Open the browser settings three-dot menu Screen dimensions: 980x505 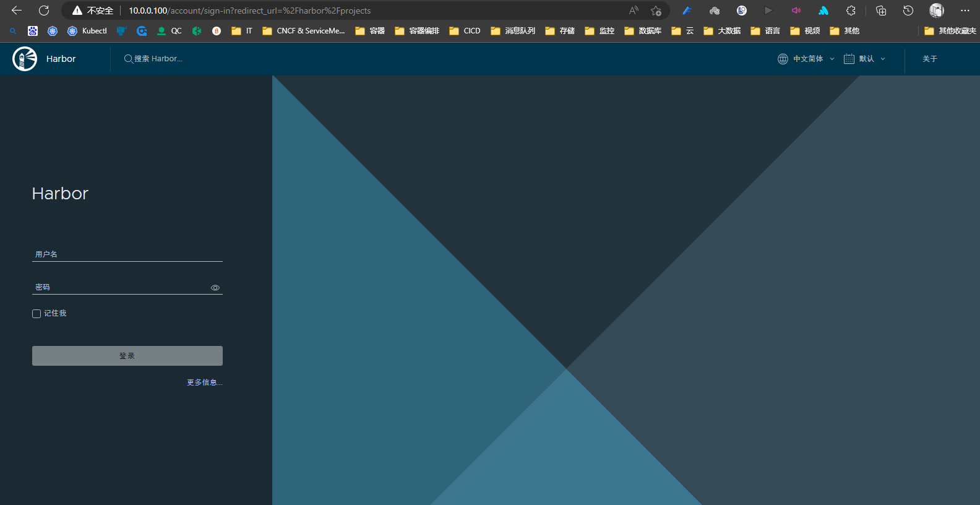click(965, 11)
